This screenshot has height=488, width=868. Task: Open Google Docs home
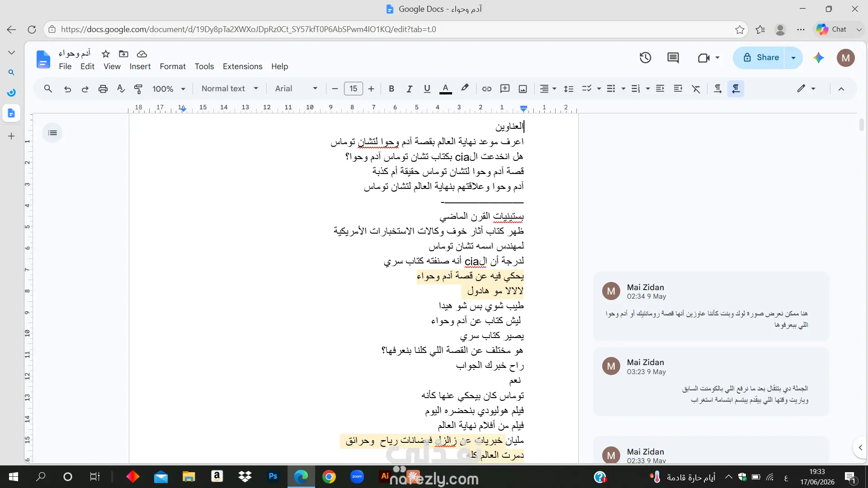pos(43,59)
